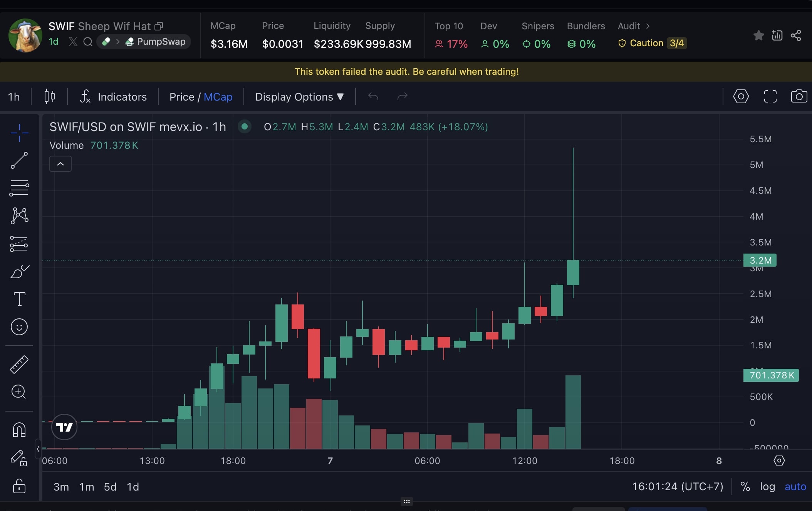Open the candlestick chart style selector
Viewport: 812px width, 511px height.
[x=49, y=96]
